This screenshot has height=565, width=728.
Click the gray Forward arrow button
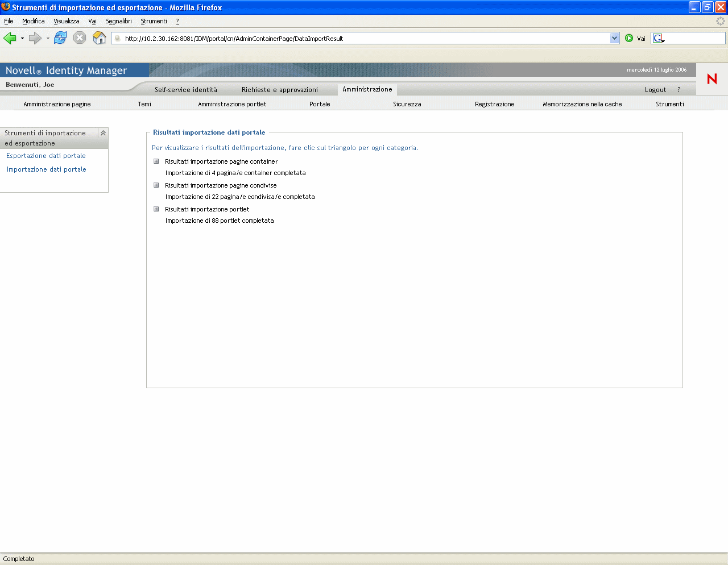pos(35,38)
